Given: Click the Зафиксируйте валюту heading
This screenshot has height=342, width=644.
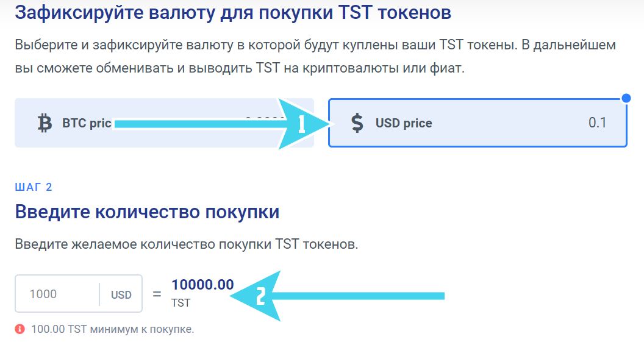Looking at the screenshot, I should [x=233, y=12].
